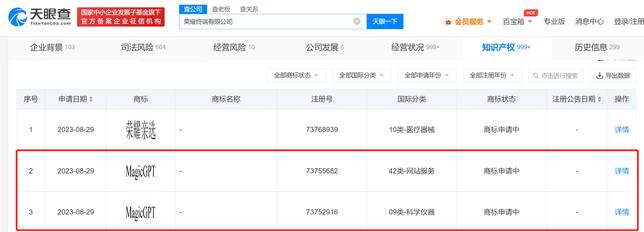Click the magnifier icon in the trademark search
Screen dimensions: 644x232
pyautogui.click(x=536, y=76)
